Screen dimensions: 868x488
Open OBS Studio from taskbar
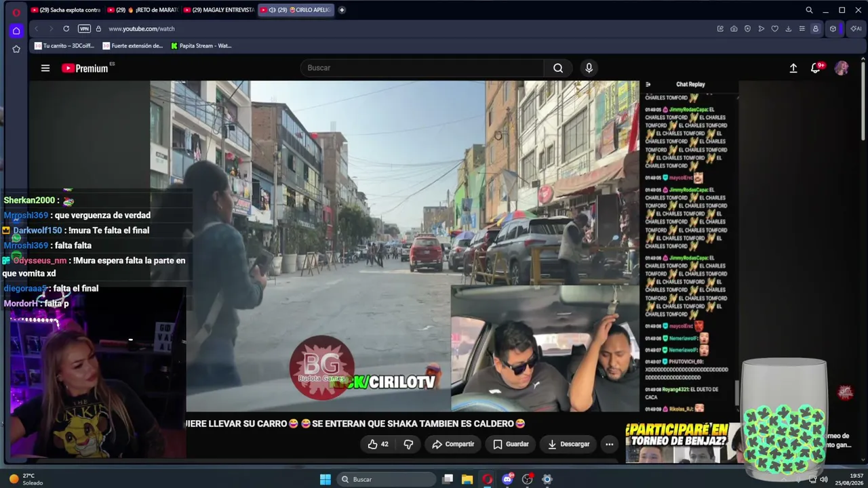tap(527, 479)
